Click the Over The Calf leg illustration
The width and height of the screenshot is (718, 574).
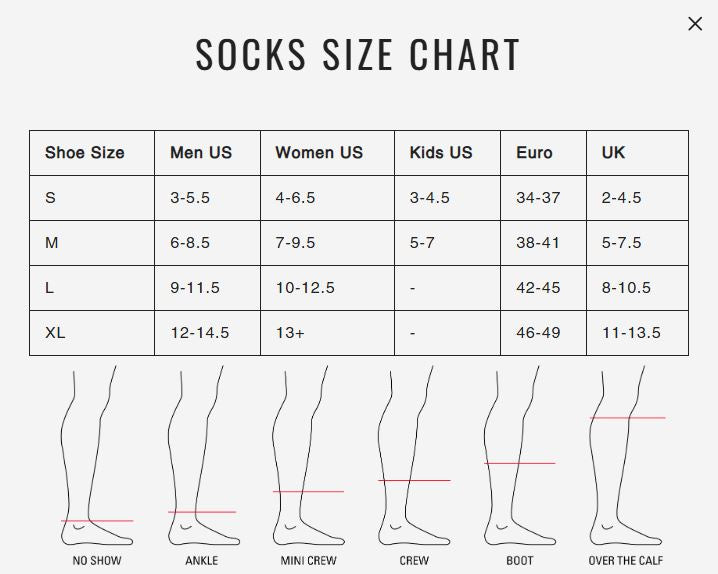pos(624,460)
